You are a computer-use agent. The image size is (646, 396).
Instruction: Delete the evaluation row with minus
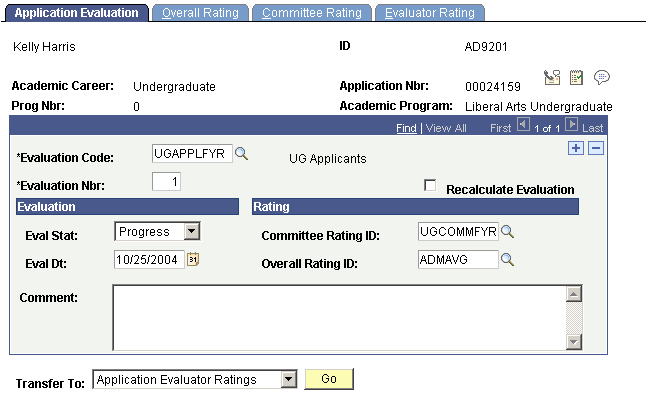596,148
